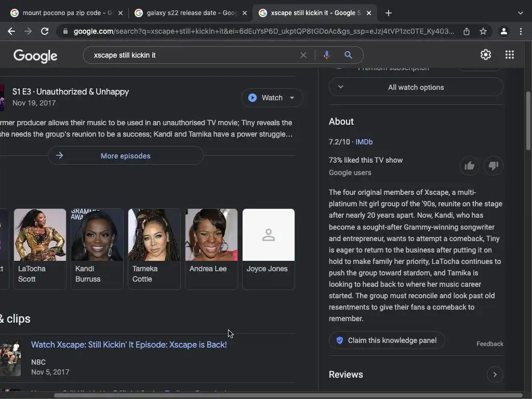Viewport: 532px width, 399px height.
Task: Click the Feedback link
Action: (489, 344)
